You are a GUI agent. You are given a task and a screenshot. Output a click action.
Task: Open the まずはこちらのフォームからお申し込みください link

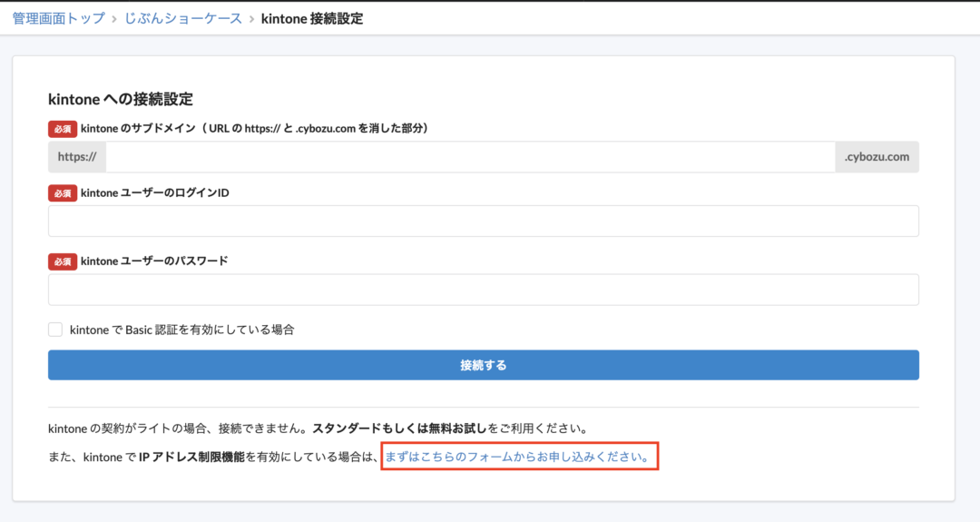[x=519, y=457]
